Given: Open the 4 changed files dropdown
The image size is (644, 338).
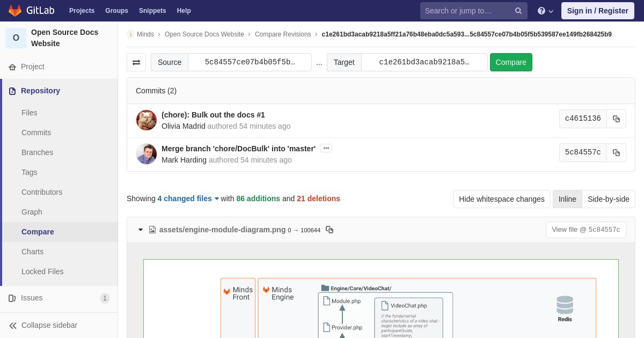Looking at the screenshot, I should pos(188,199).
